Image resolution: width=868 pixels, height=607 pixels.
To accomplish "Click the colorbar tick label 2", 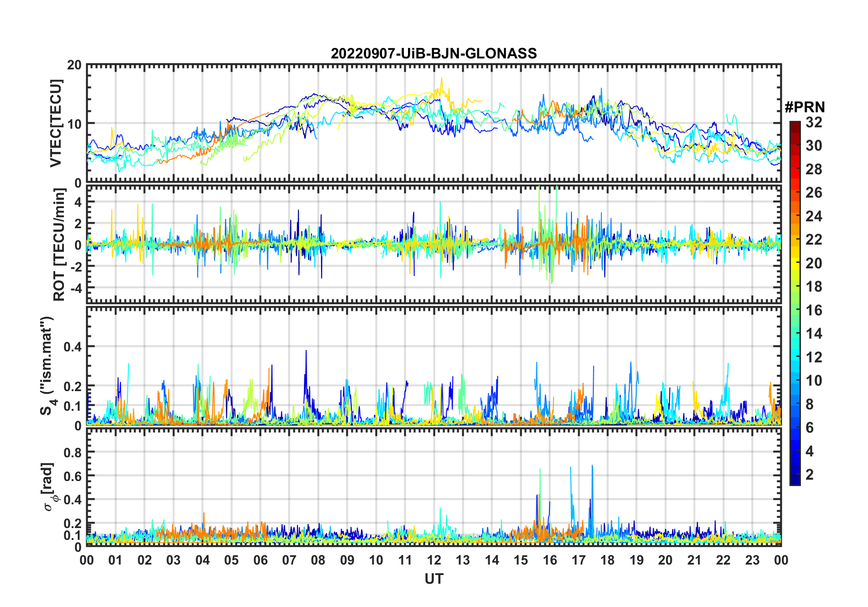I will point(810,475).
